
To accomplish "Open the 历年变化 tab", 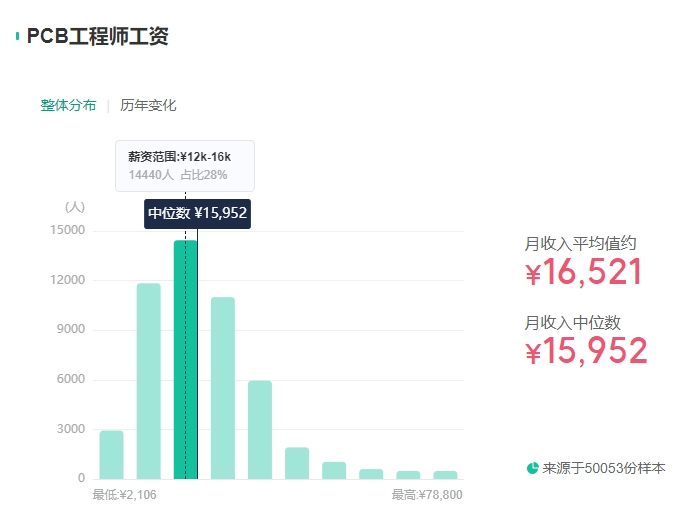I will (148, 105).
